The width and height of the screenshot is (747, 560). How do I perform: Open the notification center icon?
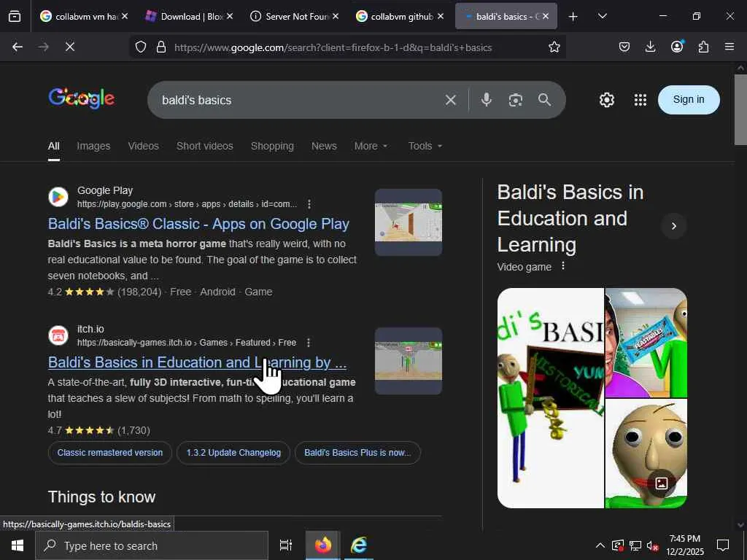[723, 545]
